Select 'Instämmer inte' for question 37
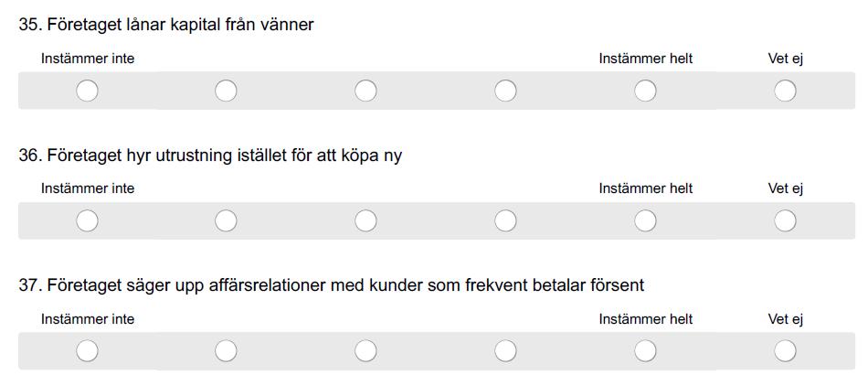Screen dimensions: 868x386 [x=88, y=351]
